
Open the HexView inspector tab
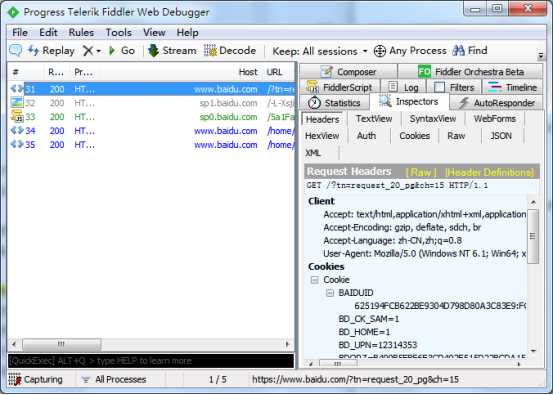(x=322, y=136)
